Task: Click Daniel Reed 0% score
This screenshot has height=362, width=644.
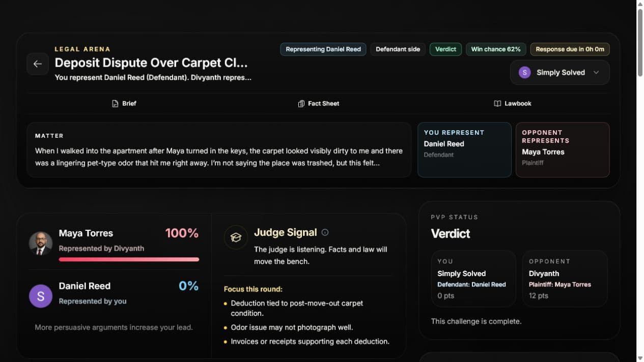Action: [x=188, y=286]
